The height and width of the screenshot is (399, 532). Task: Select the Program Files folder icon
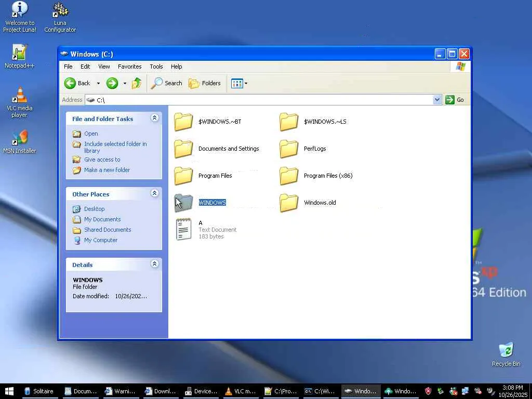click(183, 176)
